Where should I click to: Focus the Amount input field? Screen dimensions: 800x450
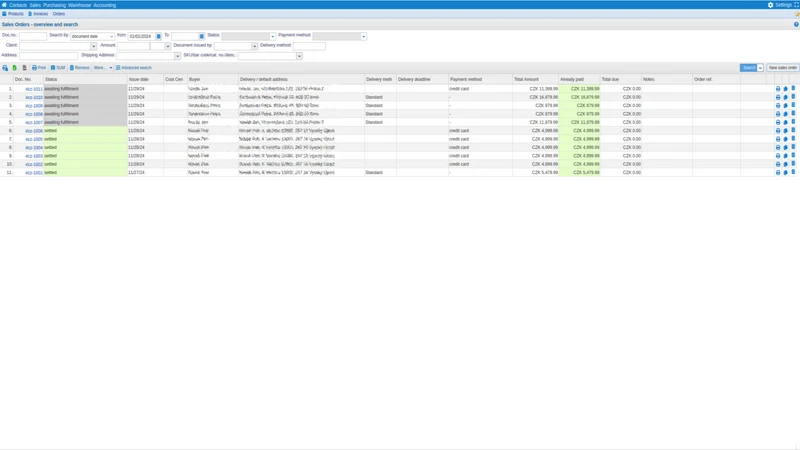(134, 46)
